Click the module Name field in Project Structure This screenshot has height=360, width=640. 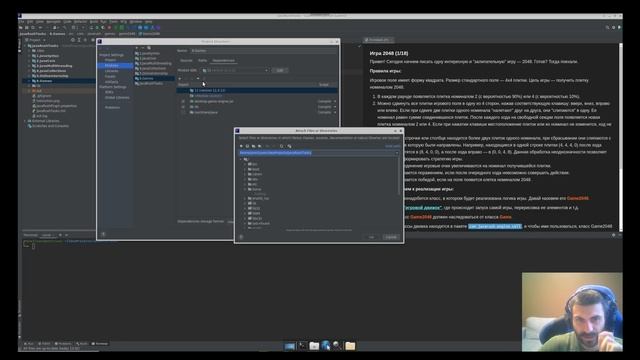point(264,51)
